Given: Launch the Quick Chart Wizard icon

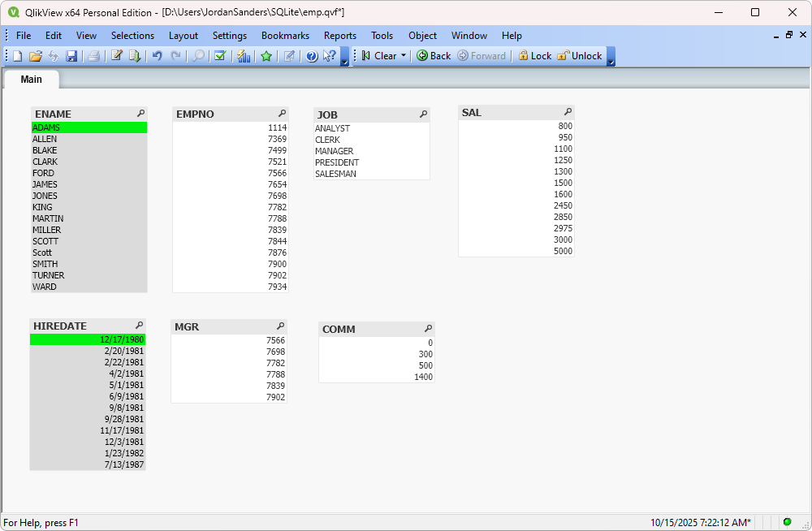Looking at the screenshot, I should 244,55.
